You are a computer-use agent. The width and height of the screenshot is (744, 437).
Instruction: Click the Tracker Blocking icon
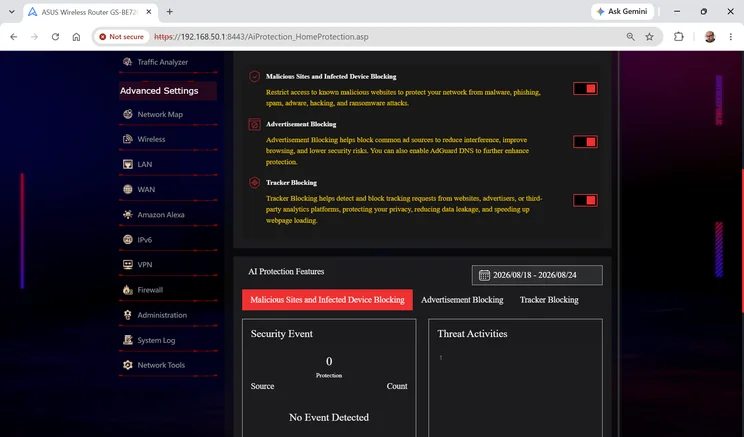254,183
